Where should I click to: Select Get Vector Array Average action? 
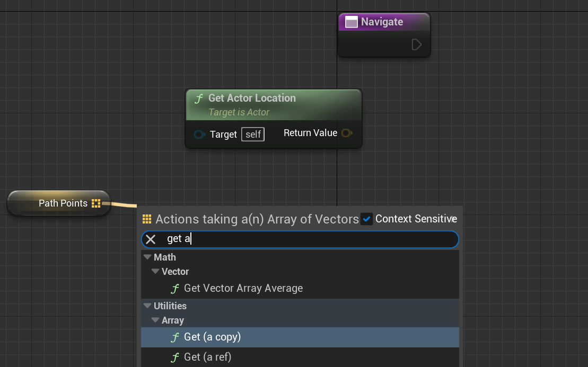(243, 289)
